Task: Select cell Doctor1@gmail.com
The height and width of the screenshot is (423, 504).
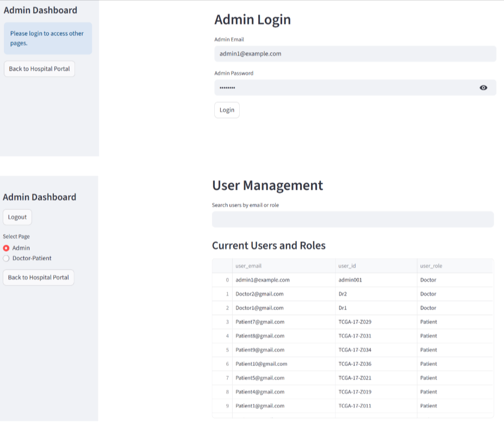Action: click(x=284, y=308)
